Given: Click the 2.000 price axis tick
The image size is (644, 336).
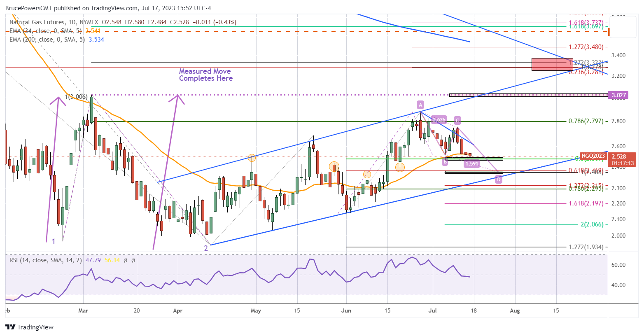Looking at the screenshot, I should click(618, 236).
